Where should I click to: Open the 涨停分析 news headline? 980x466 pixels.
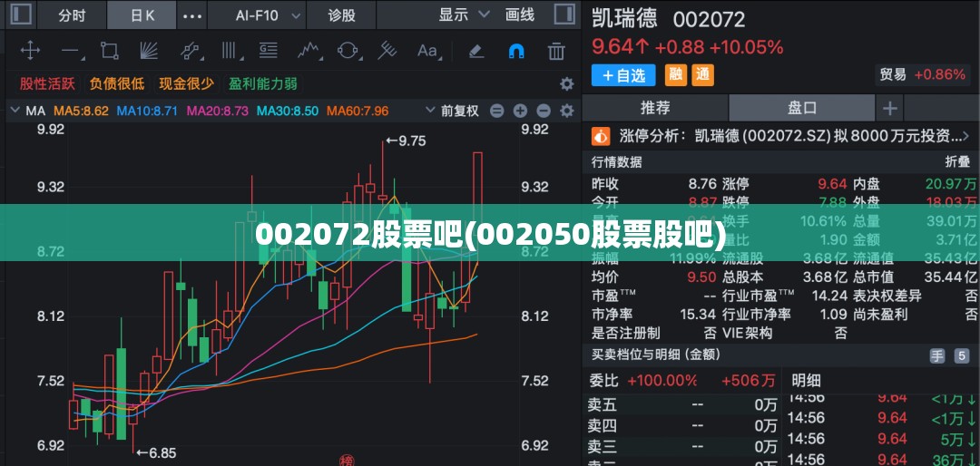click(x=790, y=136)
